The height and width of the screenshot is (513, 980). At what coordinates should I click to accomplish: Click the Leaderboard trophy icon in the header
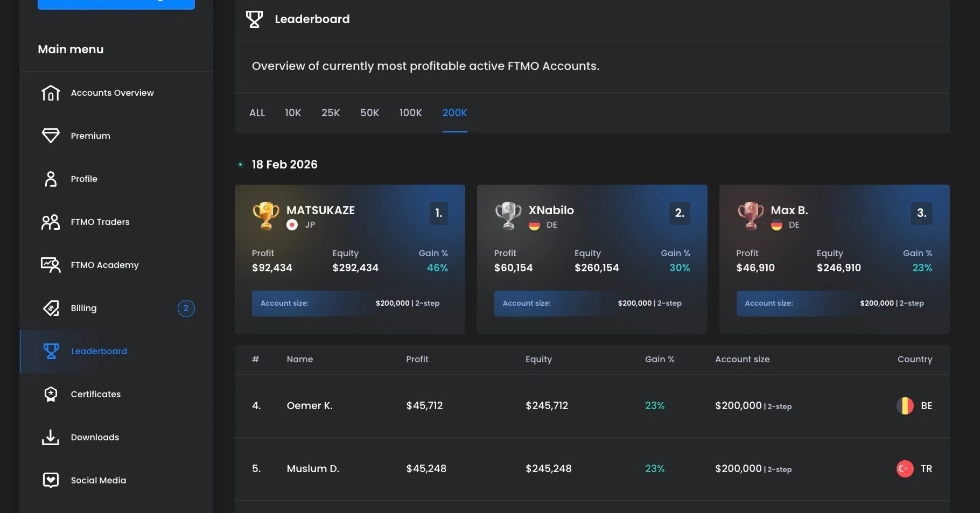[x=254, y=19]
